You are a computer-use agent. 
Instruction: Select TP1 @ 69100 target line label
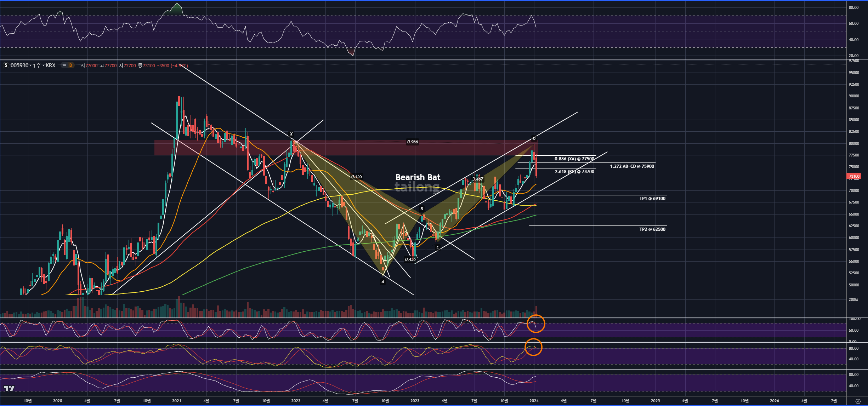(652, 199)
